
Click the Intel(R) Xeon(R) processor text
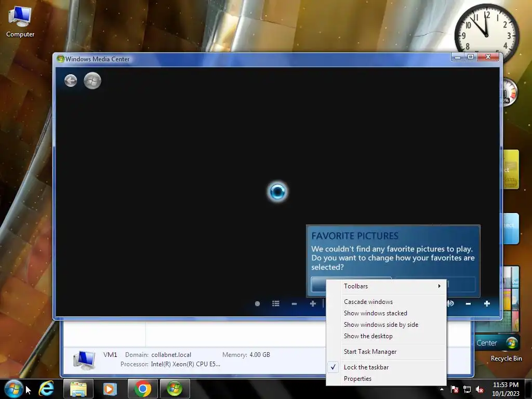[x=185, y=364]
